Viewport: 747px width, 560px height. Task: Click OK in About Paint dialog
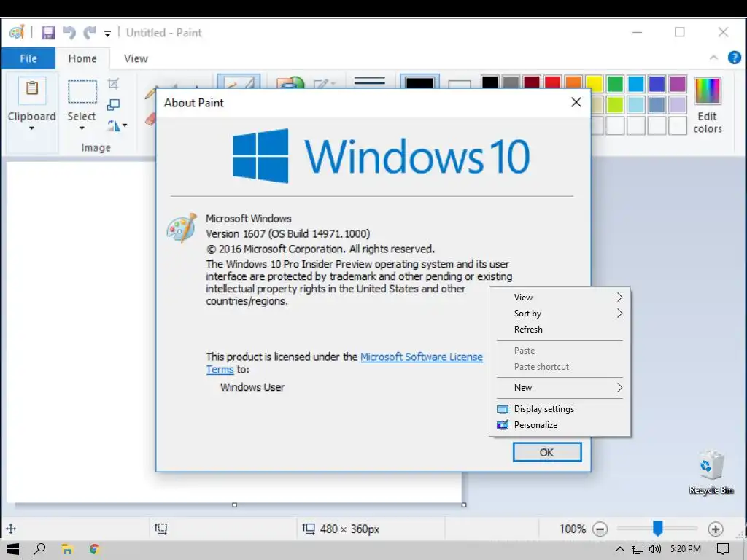pos(547,452)
